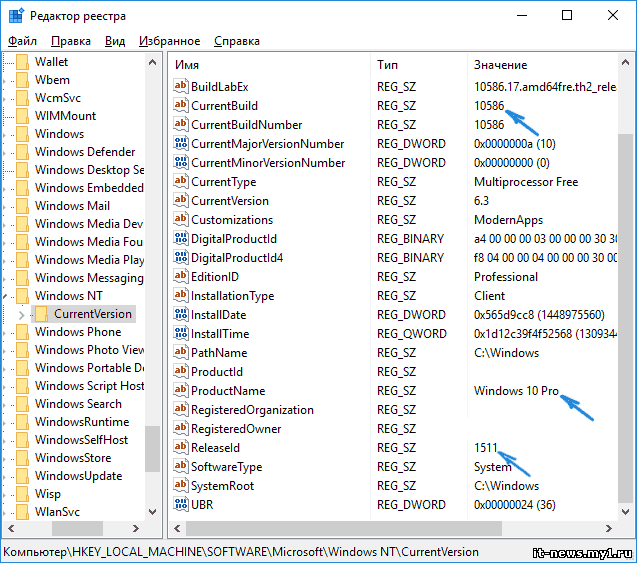
Task: Click the values pane scroll-down arrow
Action: [x=626, y=511]
